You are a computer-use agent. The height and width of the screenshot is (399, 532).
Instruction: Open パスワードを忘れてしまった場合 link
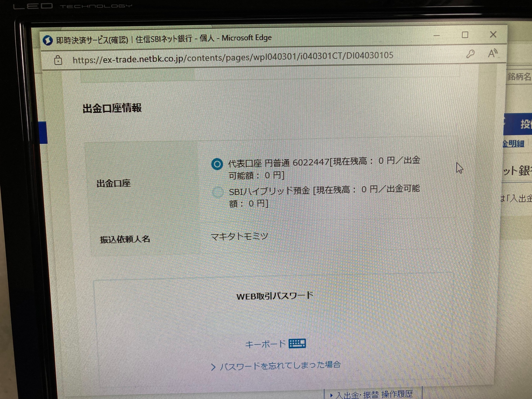point(280,365)
